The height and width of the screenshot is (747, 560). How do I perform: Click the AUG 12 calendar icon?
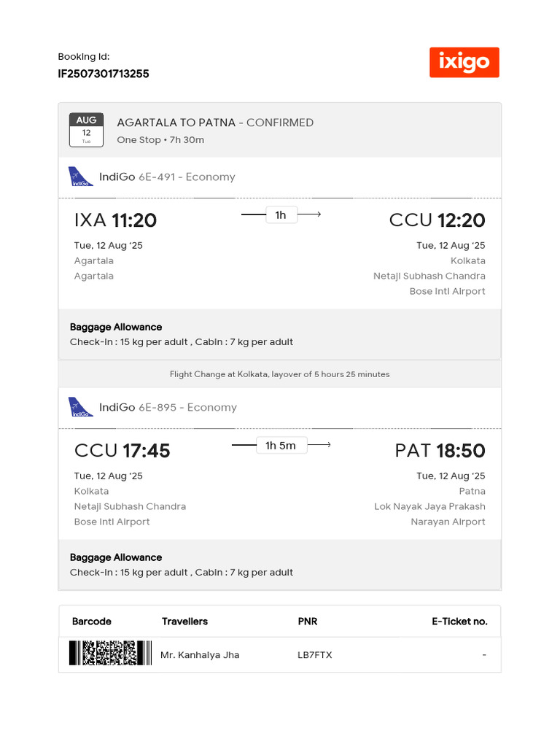point(86,130)
